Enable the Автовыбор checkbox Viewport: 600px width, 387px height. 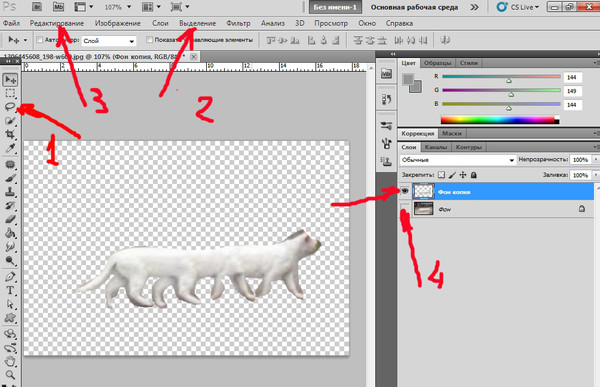pos(39,40)
